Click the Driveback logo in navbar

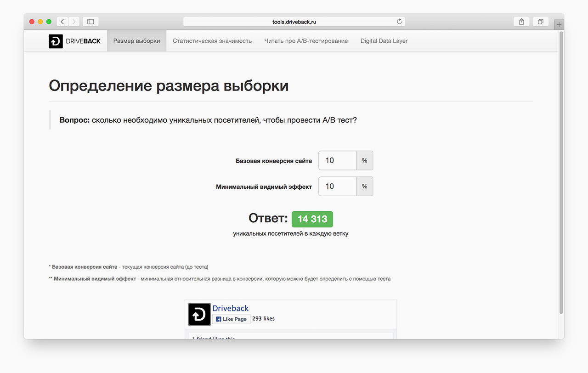(x=74, y=41)
